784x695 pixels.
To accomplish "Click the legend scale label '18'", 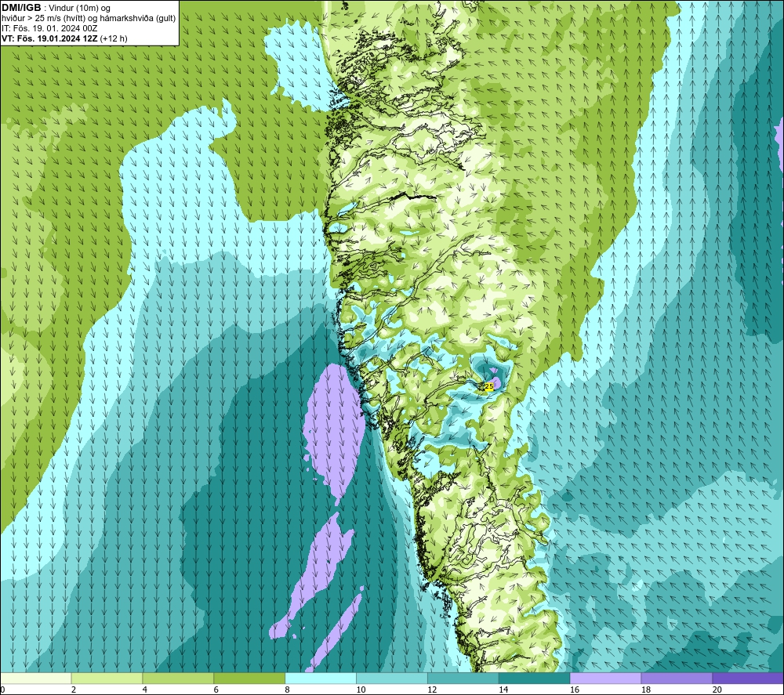I will (x=645, y=690).
